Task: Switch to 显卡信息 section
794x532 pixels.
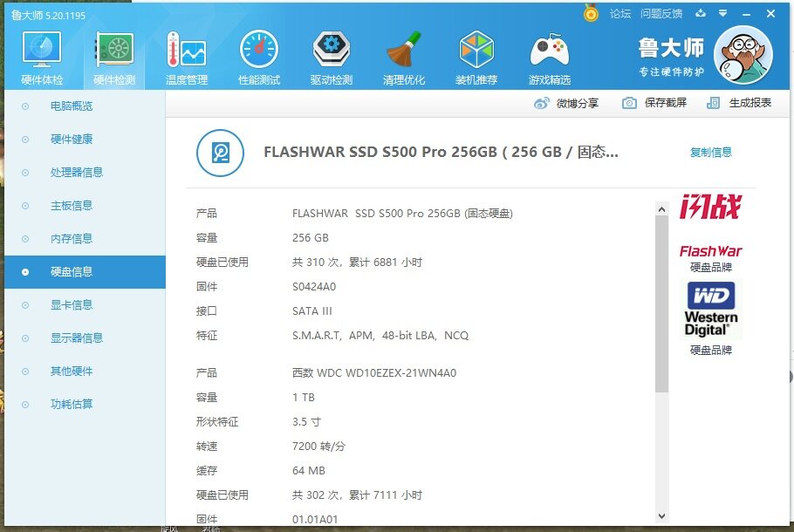Action: [72, 305]
